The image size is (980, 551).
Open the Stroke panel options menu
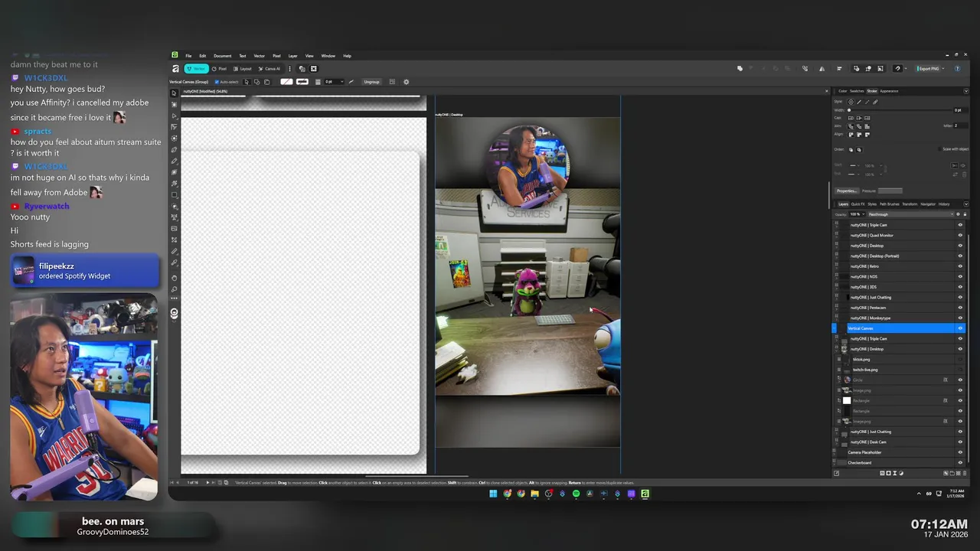(x=966, y=91)
